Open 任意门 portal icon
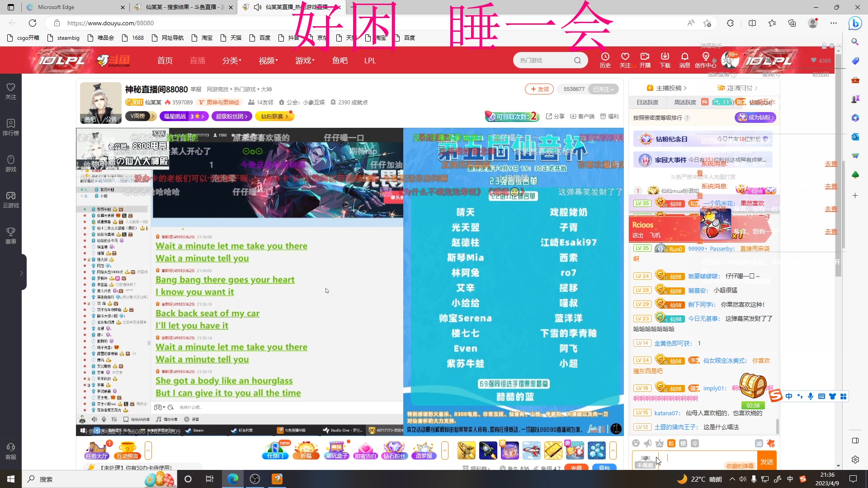The height and width of the screenshot is (488, 868). (x=276, y=450)
